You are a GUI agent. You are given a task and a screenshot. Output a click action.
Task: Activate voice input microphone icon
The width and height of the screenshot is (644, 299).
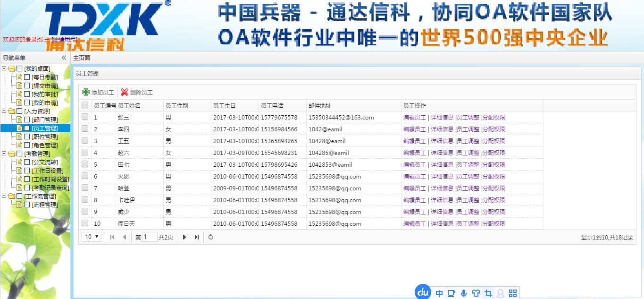point(464,293)
